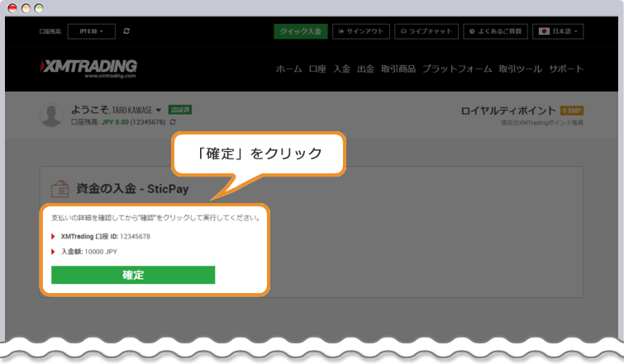Click the red close window button

[x=12, y=8]
